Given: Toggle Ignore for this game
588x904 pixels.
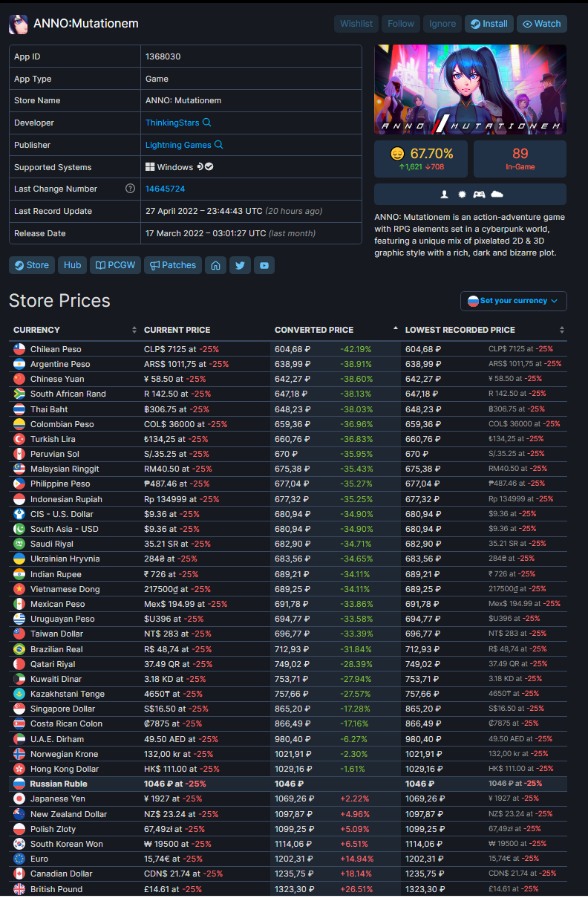Looking at the screenshot, I should click(442, 24).
